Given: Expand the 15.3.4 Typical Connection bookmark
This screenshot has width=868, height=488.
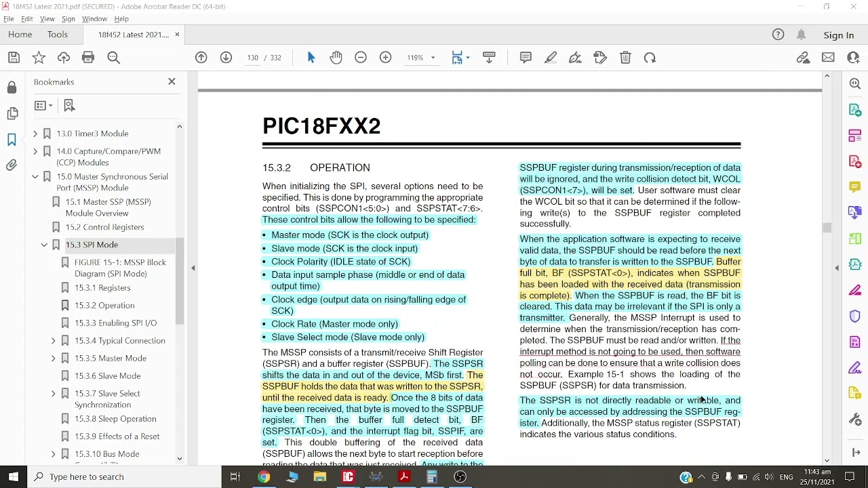Looking at the screenshot, I should [54, 341].
